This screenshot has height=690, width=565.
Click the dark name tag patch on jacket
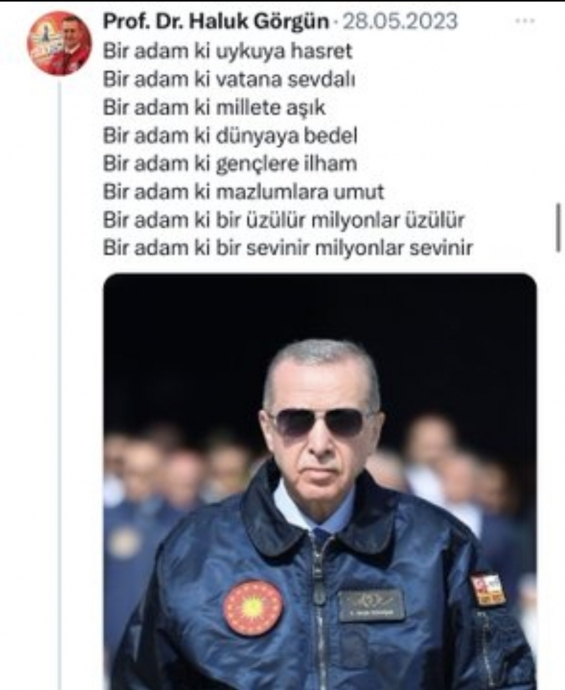(x=372, y=605)
